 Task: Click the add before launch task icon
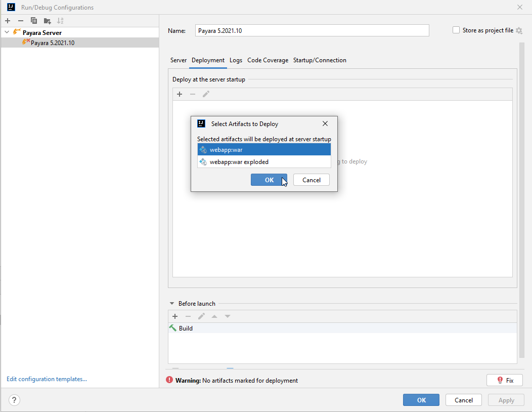(175, 316)
